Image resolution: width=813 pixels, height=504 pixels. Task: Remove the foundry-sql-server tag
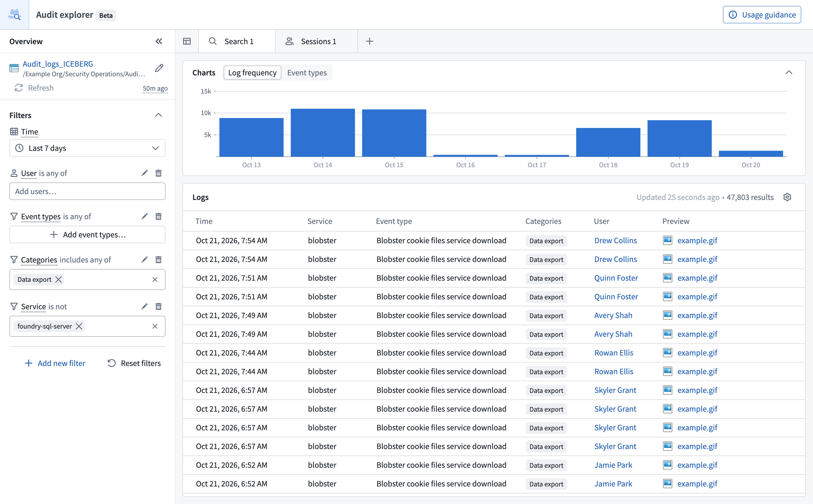(x=79, y=326)
